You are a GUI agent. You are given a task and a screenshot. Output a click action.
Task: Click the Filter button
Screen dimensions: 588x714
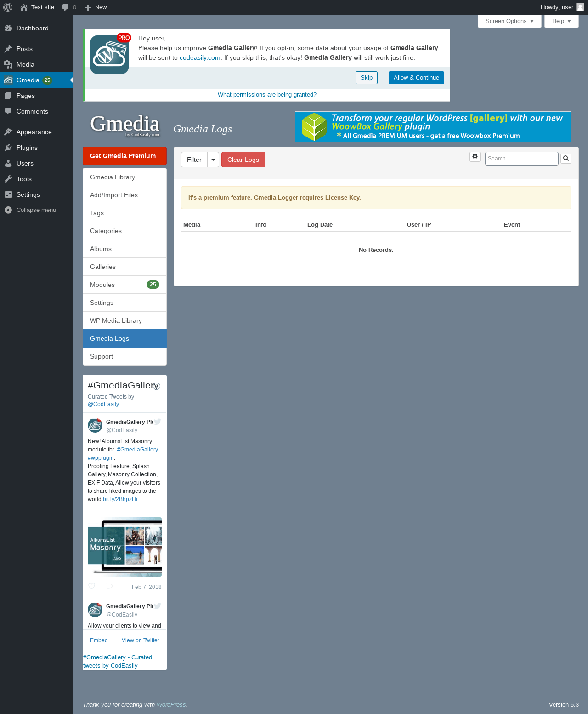click(x=194, y=160)
